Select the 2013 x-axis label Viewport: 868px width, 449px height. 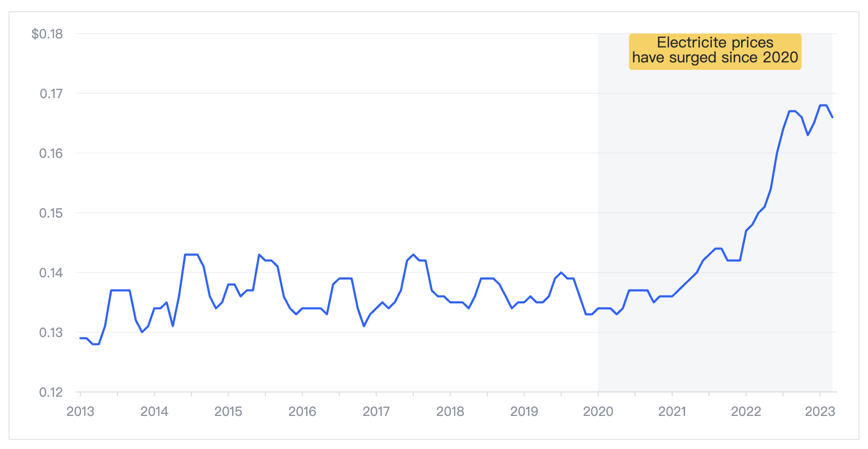(80, 412)
